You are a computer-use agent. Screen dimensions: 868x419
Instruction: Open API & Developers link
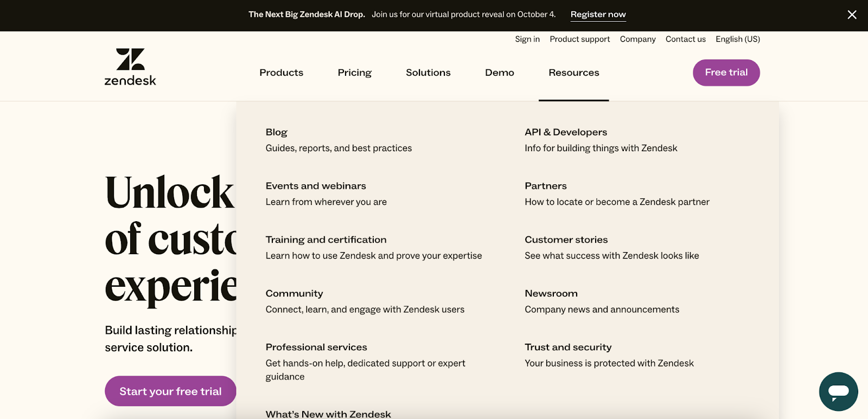[566, 132]
